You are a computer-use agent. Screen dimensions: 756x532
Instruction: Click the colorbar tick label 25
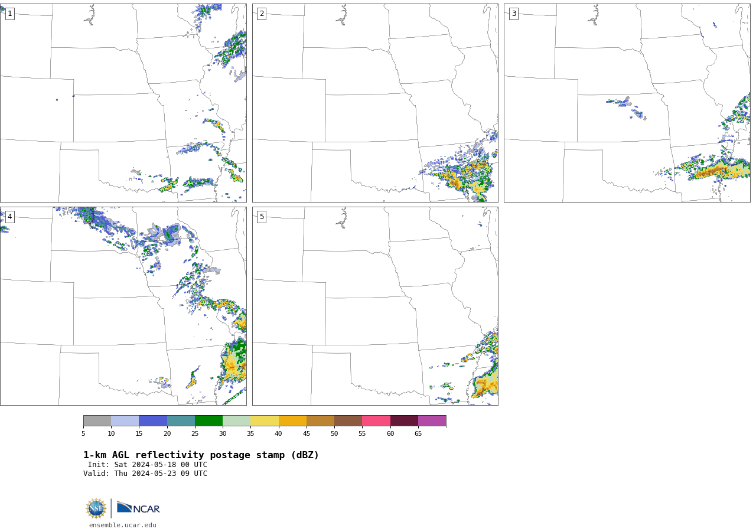click(195, 434)
